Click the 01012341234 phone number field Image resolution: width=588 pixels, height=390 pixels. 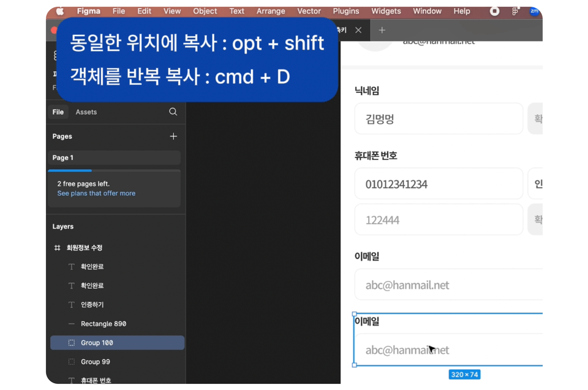tap(439, 183)
